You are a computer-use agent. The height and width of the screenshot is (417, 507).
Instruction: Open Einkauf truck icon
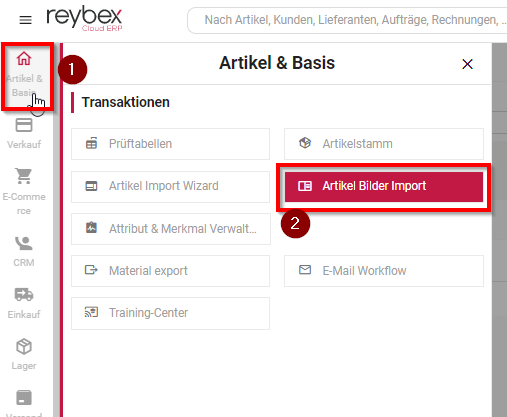[24, 294]
